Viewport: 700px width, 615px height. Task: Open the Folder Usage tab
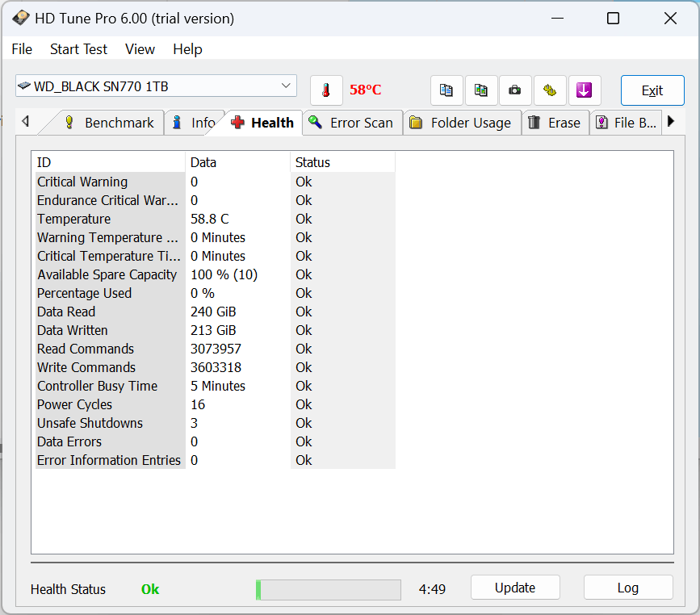tap(462, 123)
